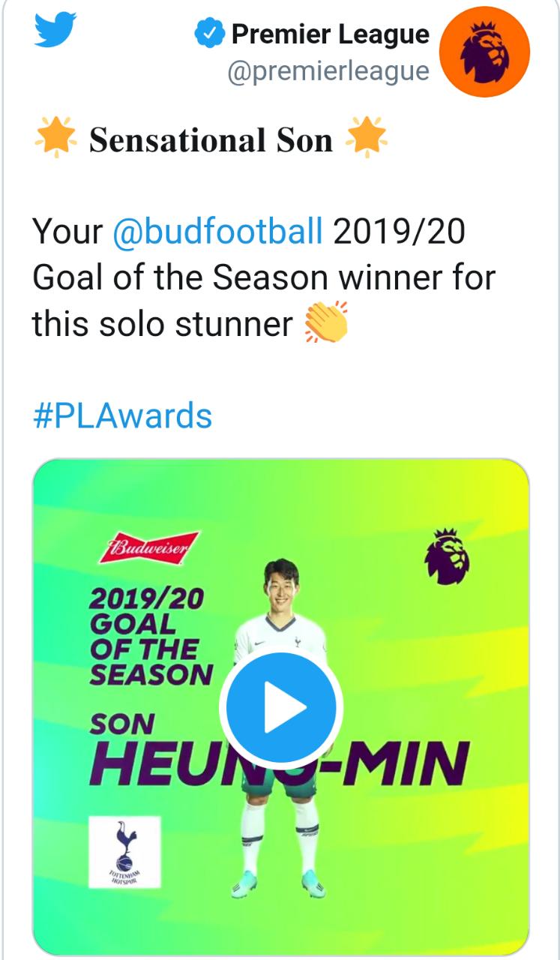Click the star emoji after "Sensational Son"
Screen dimensions: 560x960
tap(367, 139)
